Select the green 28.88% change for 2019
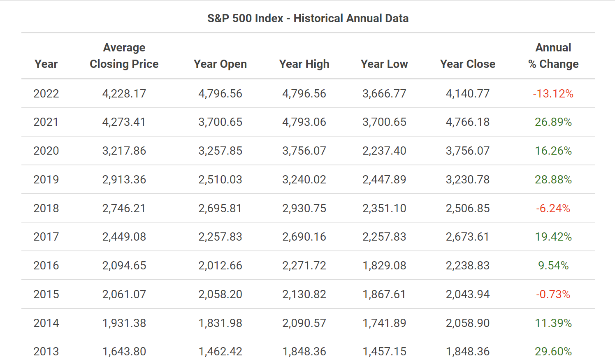 [553, 180]
